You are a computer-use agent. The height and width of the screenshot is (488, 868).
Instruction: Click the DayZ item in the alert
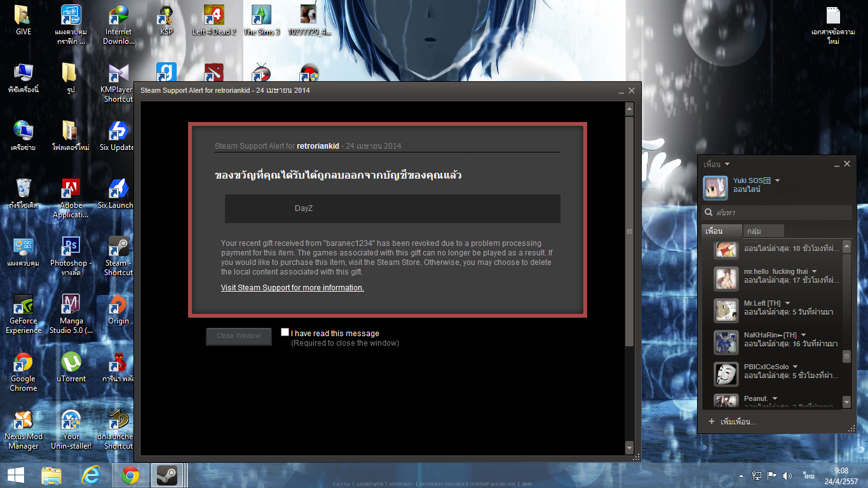tap(392, 208)
